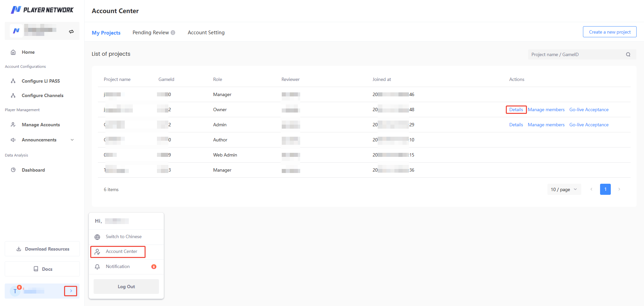
Task: Open Manage members for the Owner project
Action: click(546, 110)
